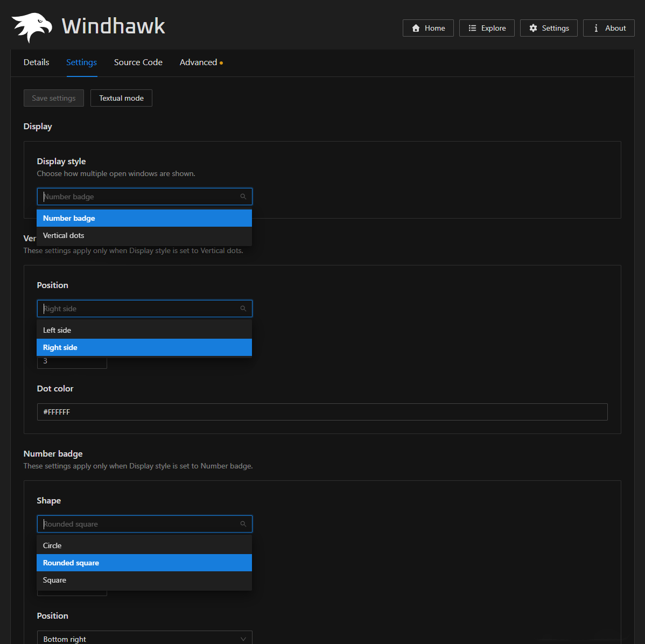Image resolution: width=645 pixels, height=644 pixels.
Task: Click the gear icon on the Settings button
Action: point(533,28)
